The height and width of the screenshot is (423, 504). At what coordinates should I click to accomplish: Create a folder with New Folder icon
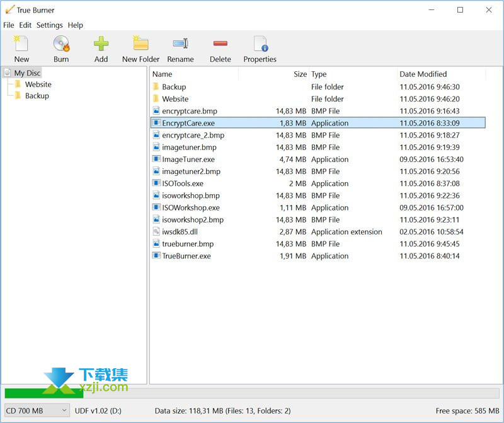click(140, 43)
